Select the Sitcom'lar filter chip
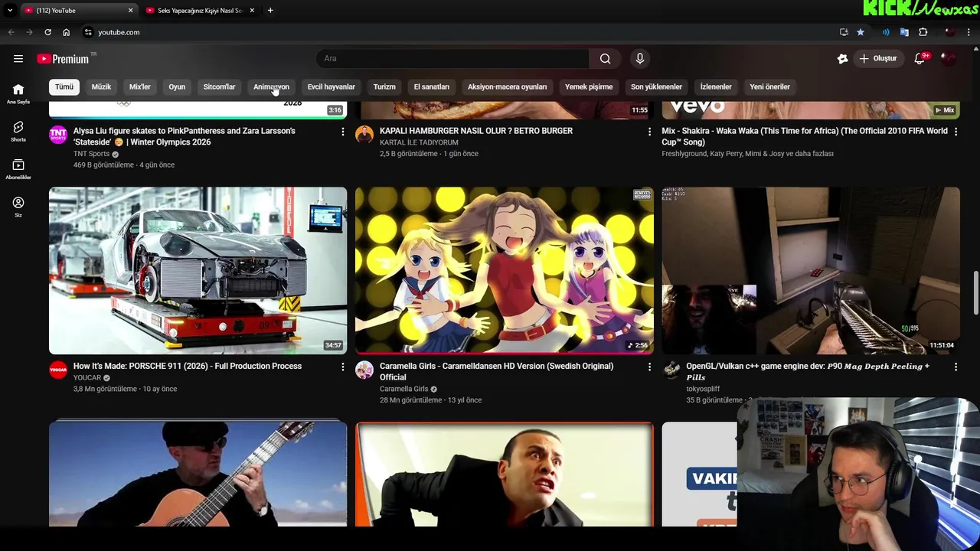Screen dimensions: 980x551 (x=220, y=86)
